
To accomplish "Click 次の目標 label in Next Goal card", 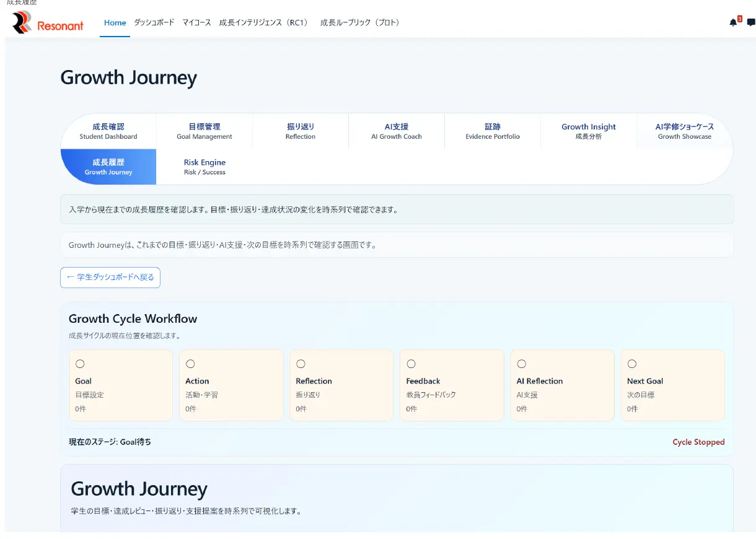I will [641, 395].
